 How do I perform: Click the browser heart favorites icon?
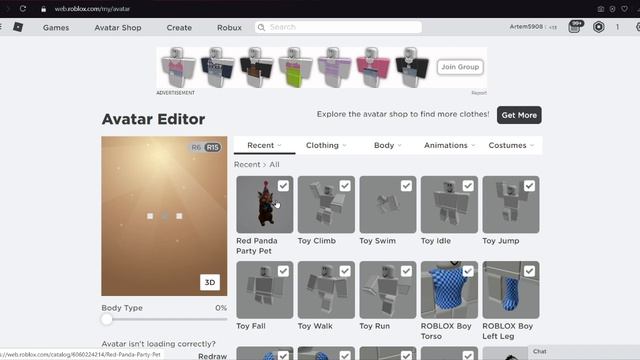[624, 9]
